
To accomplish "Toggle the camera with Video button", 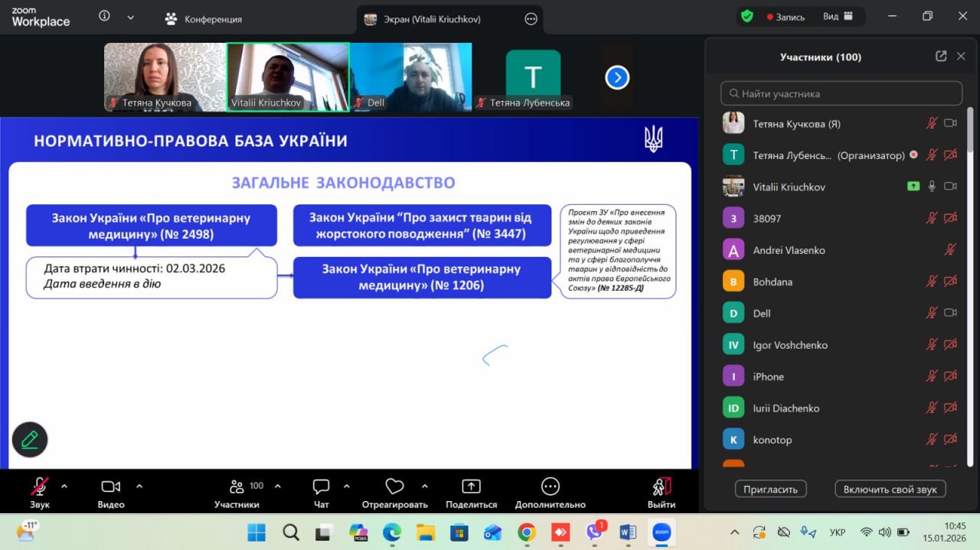I will pyautogui.click(x=111, y=487).
